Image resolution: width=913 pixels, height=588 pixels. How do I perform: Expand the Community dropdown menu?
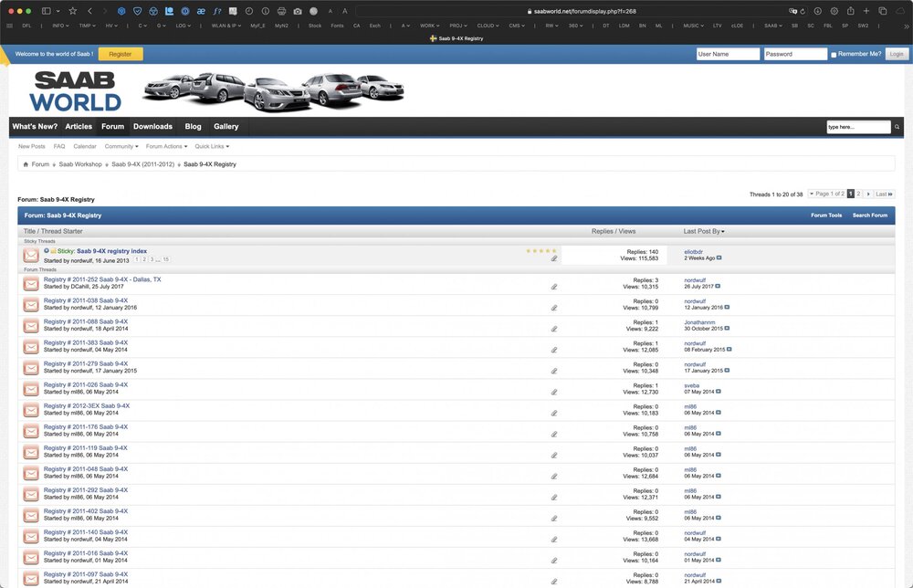pos(121,146)
